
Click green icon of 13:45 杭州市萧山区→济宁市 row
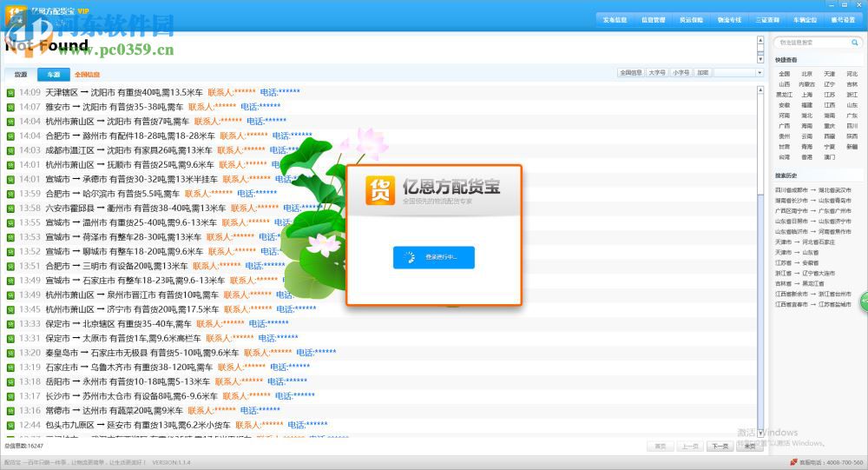10,309
